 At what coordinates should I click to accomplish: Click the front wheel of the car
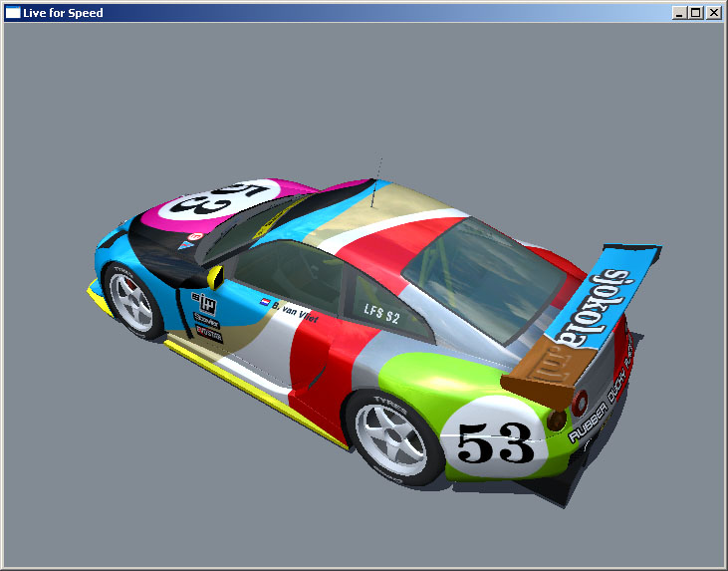133,301
